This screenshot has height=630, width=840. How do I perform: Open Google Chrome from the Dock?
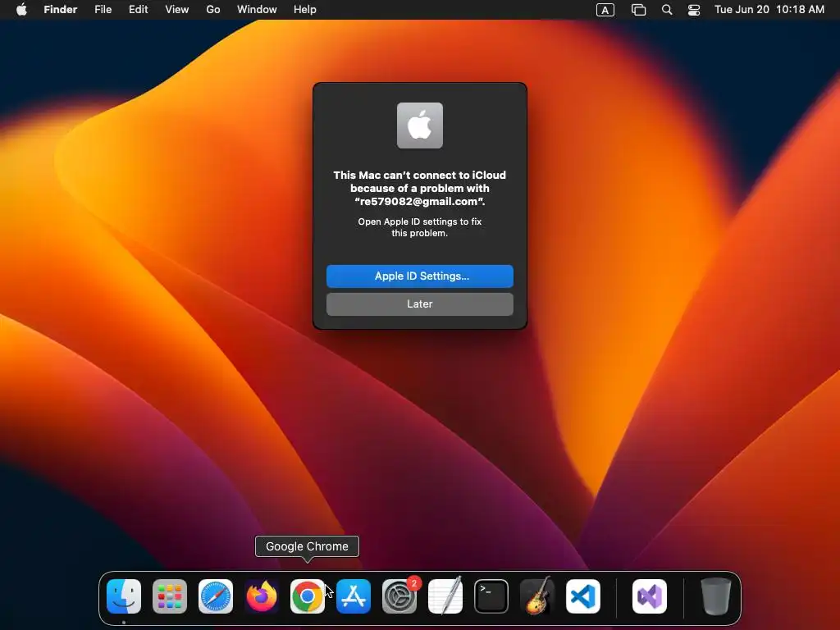307,596
